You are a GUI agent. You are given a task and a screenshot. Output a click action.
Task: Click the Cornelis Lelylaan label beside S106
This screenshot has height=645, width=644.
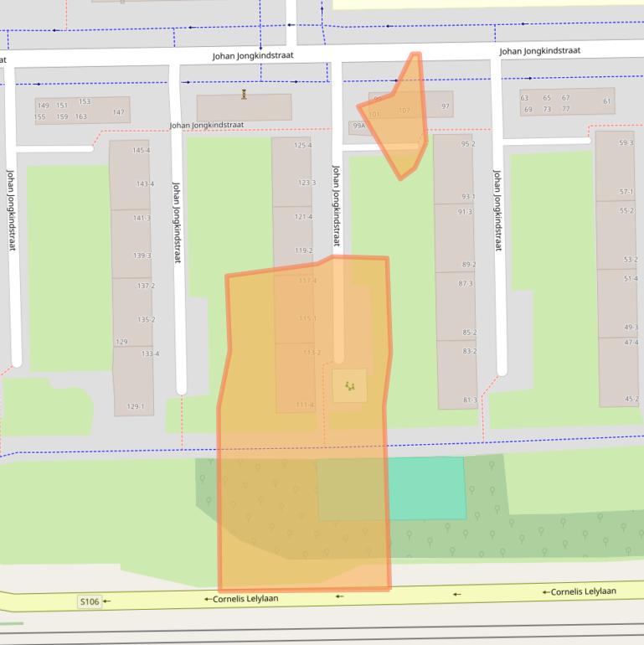[245, 599]
